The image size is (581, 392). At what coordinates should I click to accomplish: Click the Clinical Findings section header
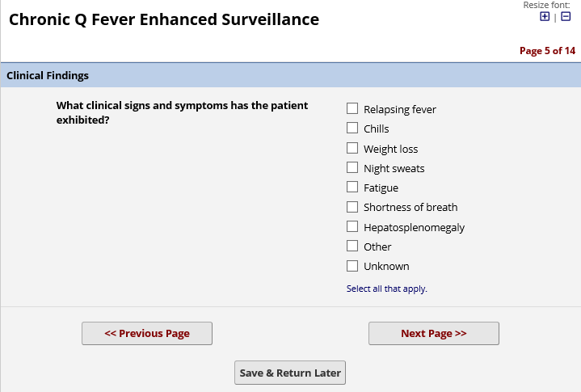click(48, 75)
